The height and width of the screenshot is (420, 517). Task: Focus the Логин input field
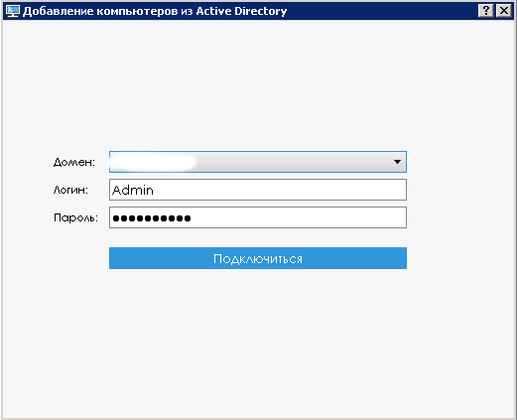point(258,190)
